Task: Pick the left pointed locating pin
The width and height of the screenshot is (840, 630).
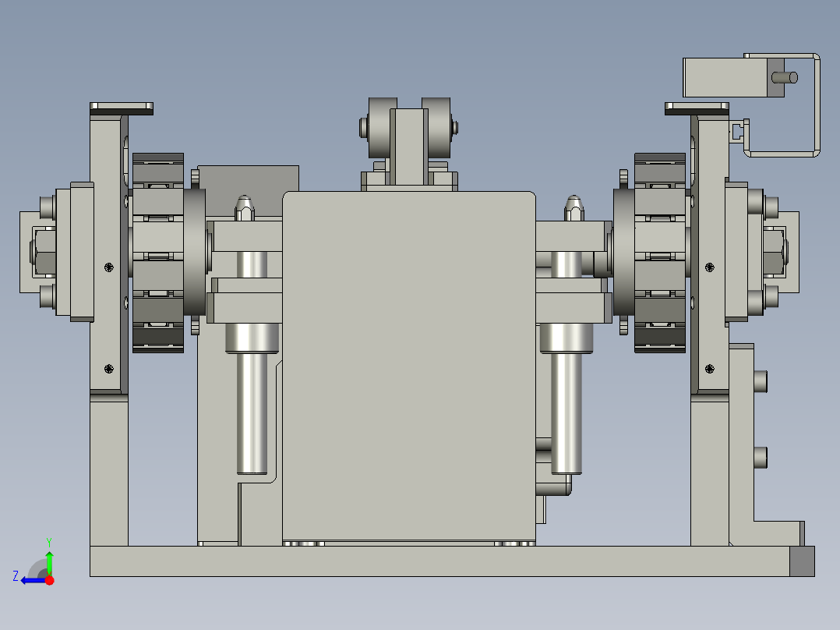Action: coord(245,208)
